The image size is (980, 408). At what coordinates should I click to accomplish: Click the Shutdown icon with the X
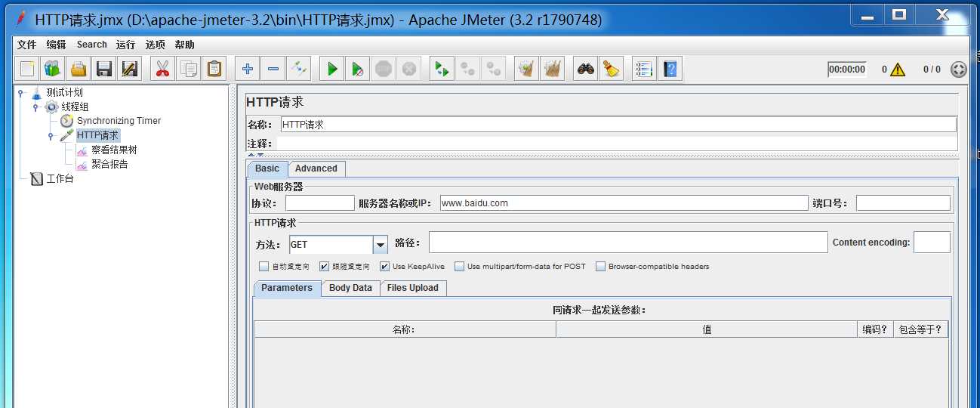(408, 69)
